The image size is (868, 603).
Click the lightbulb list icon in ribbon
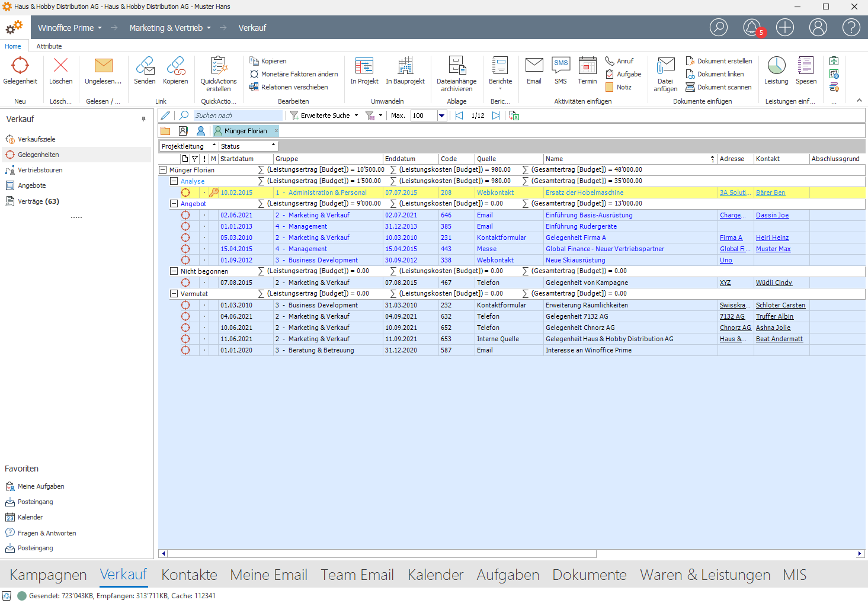coord(834,87)
